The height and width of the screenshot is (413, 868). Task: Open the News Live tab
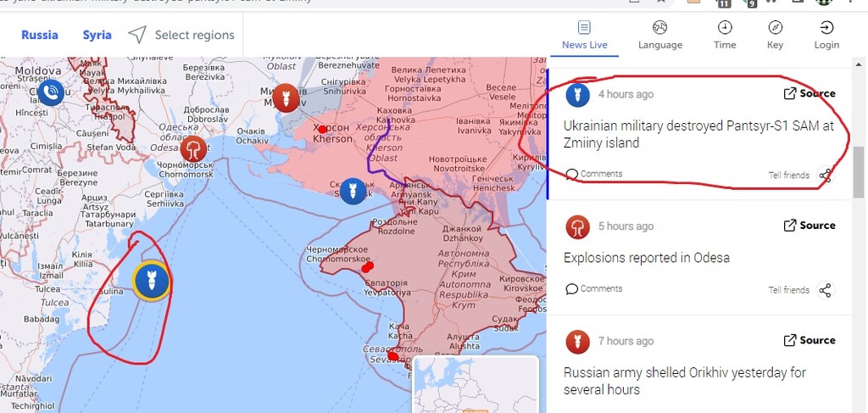[584, 36]
